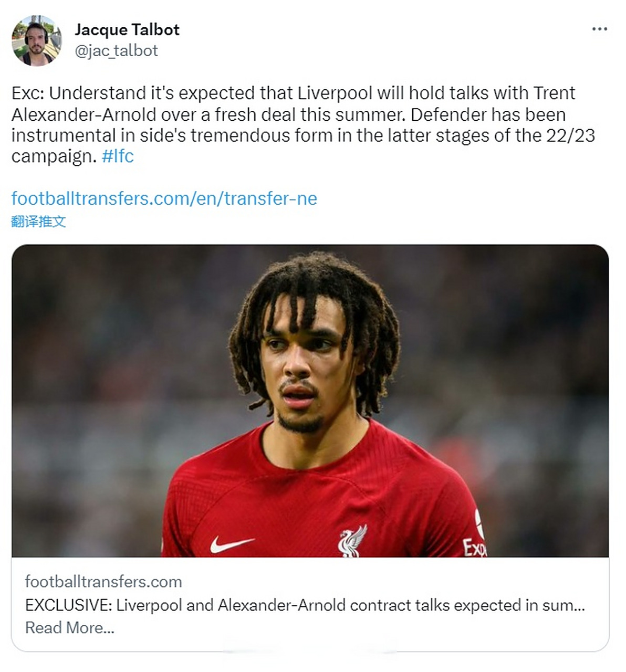The width and height of the screenshot is (626, 672).
Task: Click the tweet body text about Liverpool talks
Action: (x=303, y=124)
